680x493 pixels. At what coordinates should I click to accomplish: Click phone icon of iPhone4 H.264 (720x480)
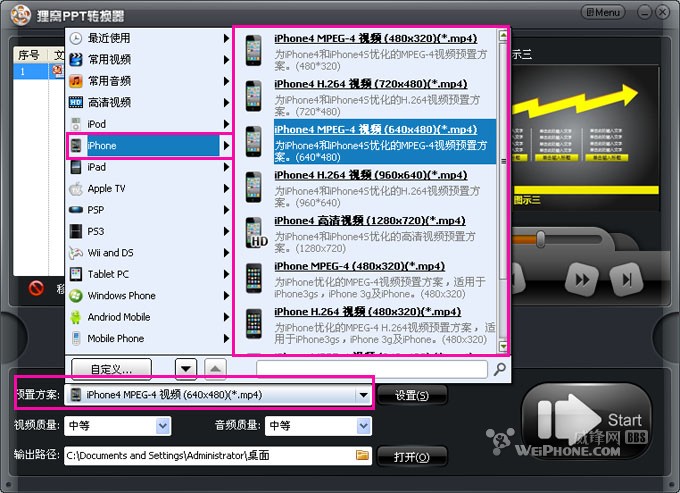pyautogui.click(x=254, y=96)
